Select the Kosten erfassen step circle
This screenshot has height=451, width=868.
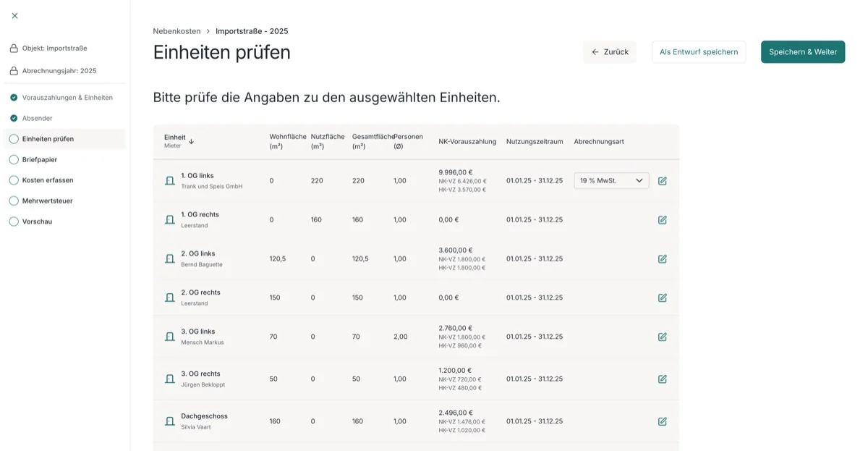click(14, 180)
